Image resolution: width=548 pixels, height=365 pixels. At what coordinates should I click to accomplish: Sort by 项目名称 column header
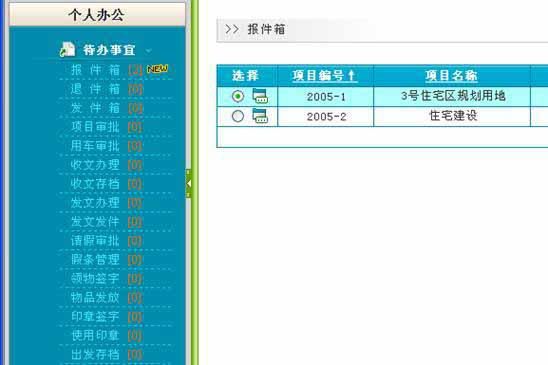(x=451, y=76)
